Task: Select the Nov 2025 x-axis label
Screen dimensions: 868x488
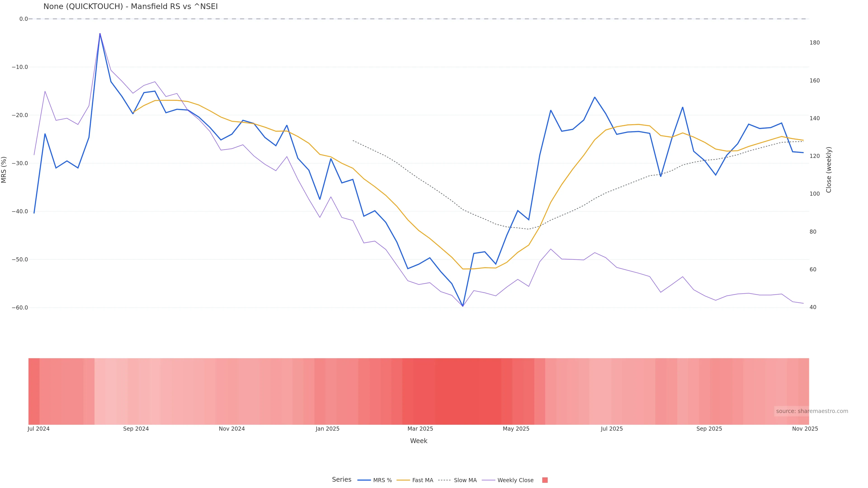Action: [x=805, y=429]
